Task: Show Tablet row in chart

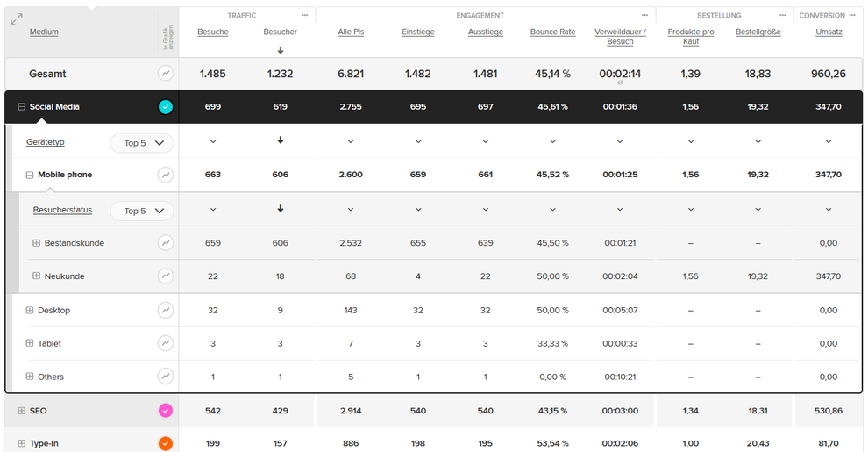Action: coord(166,343)
